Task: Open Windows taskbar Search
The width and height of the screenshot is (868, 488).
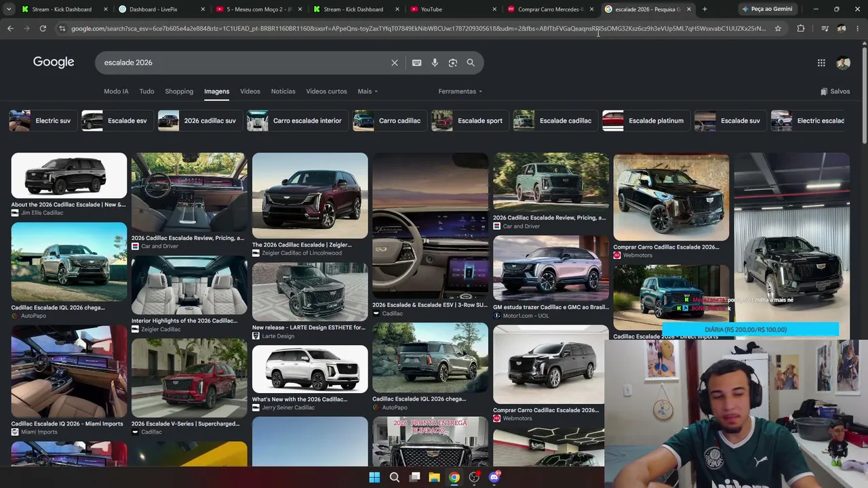Action: point(395,477)
